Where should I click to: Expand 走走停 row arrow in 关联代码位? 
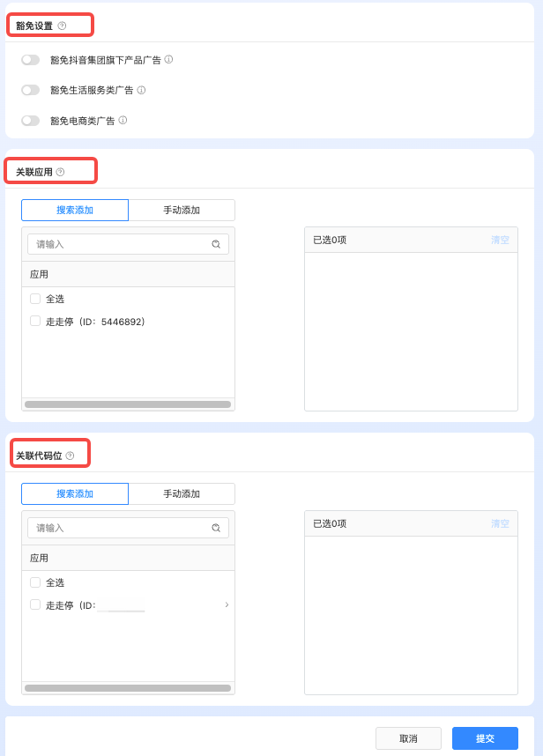(227, 604)
